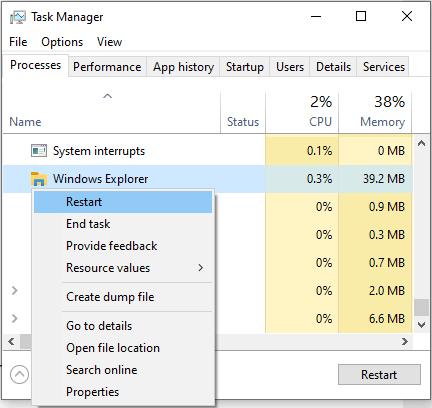432x408 pixels.
Task: Open the File menu
Action: 18,42
